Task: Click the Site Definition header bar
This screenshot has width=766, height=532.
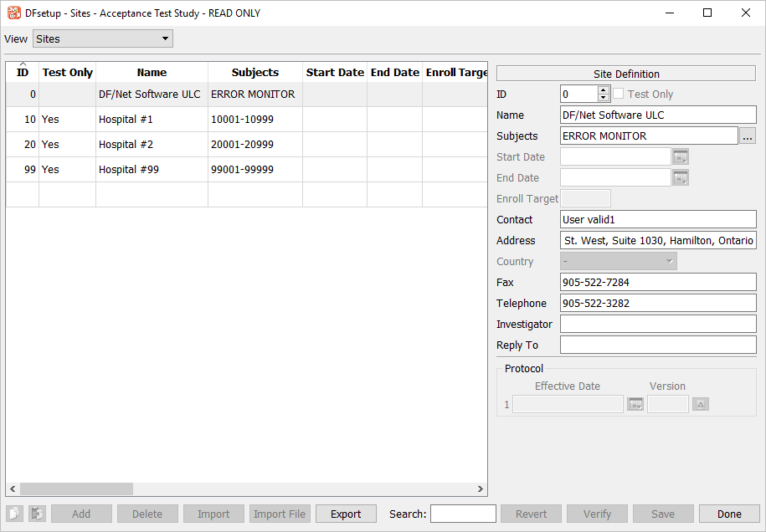Action: (626, 74)
